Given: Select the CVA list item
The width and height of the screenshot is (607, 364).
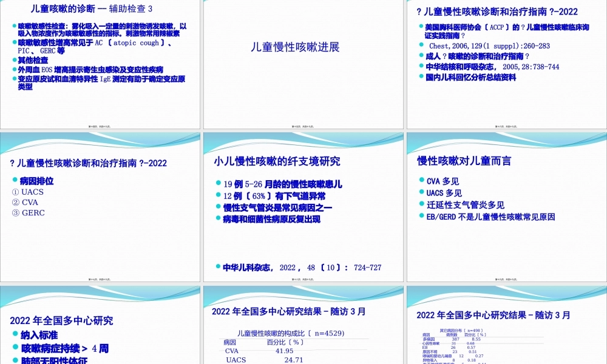Looking at the screenshot, I should coord(26,202).
